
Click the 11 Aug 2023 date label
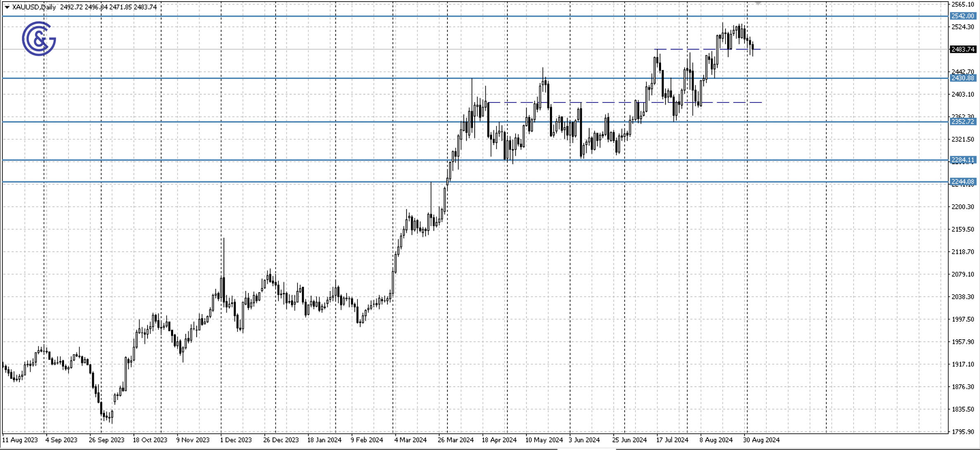pos(20,440)
